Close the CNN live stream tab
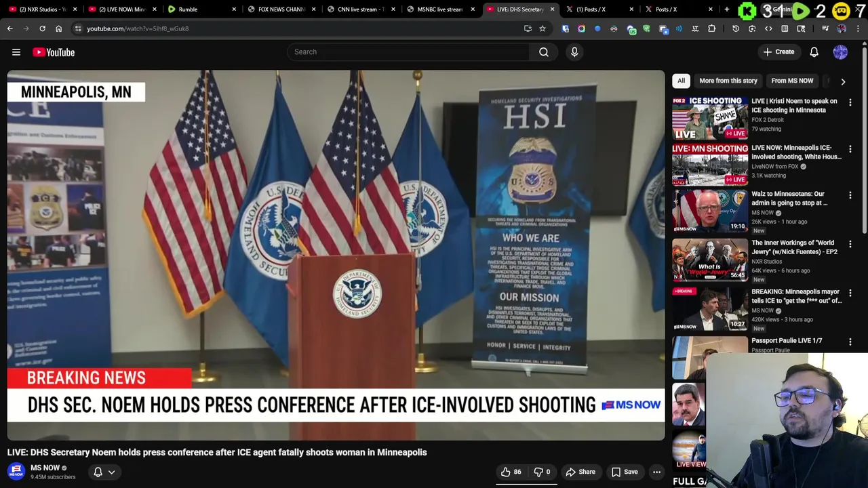 393,9
